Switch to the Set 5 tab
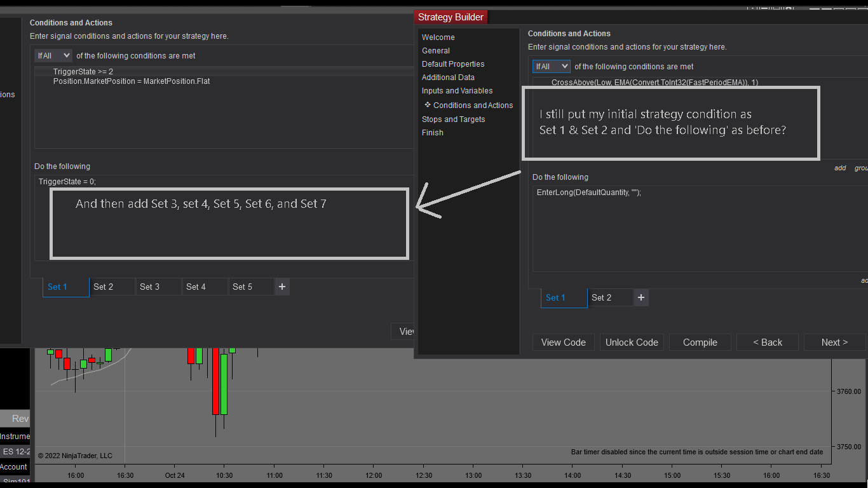 pos(251,287)
